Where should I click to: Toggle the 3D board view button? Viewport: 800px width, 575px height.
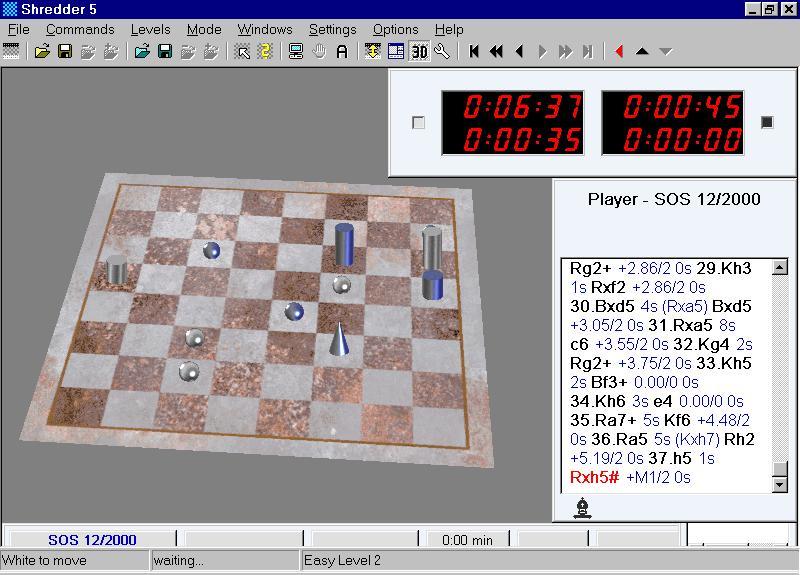(x=419, y=51)
